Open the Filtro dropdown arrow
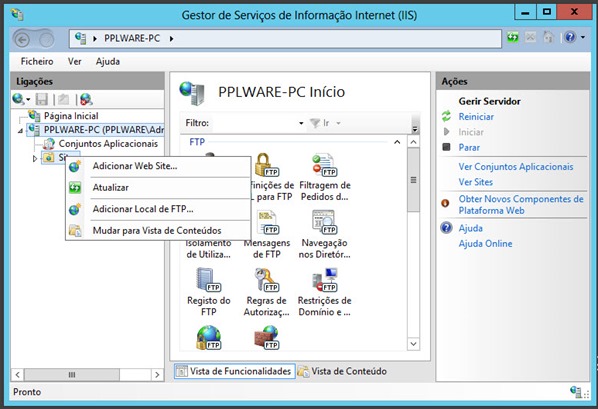The height and width of the screenshot is (409, 598). pyautogui.click(x=301, y=123)
